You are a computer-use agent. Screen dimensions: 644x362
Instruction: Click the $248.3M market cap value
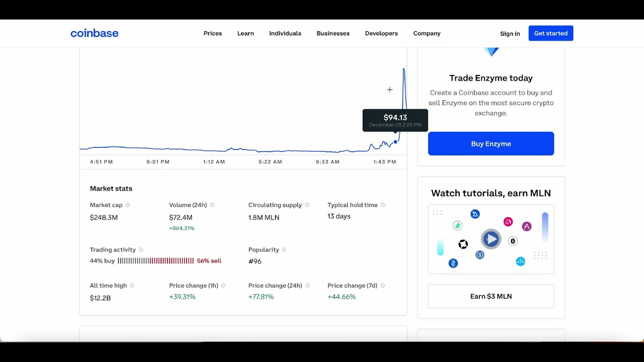104,218
